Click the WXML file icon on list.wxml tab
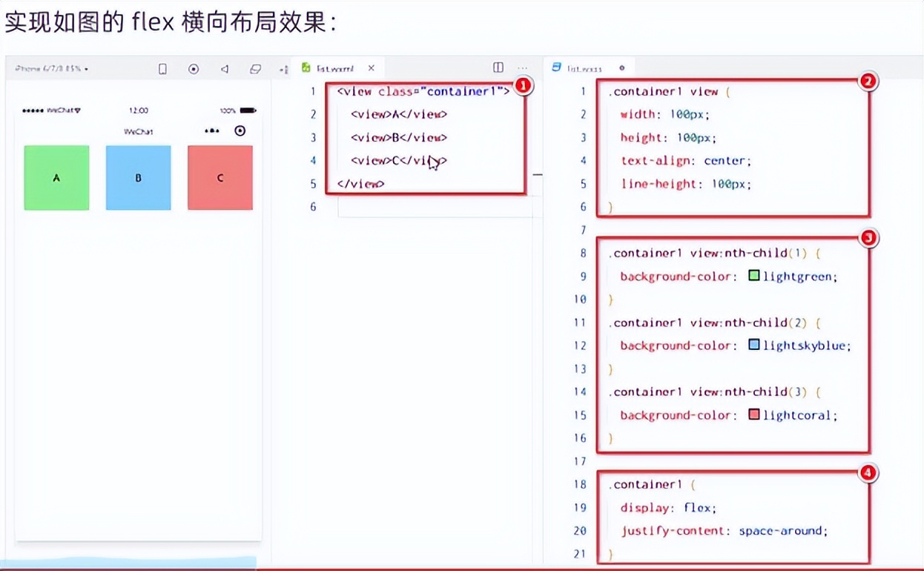This screenshot has width=924, height=571. pyautogui.click(x=306, y=67)
